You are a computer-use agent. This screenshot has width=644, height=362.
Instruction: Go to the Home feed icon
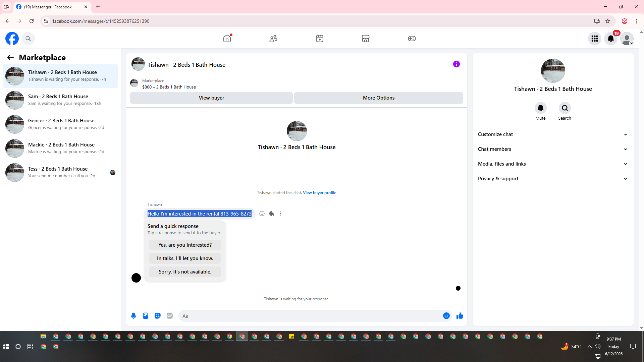pos(227,39)
